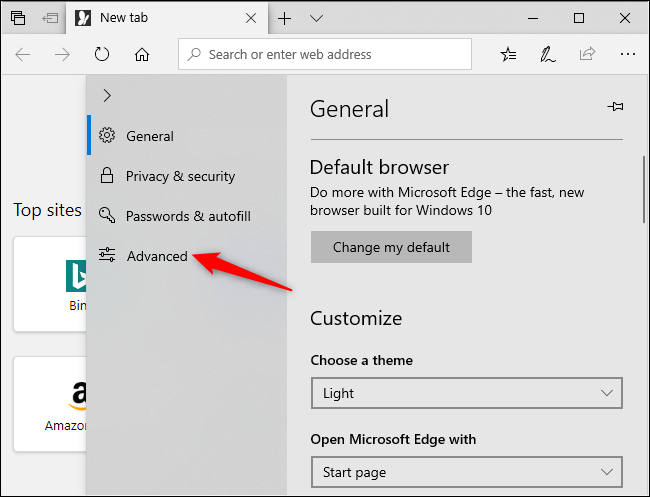
Task: Click the set tabs aside icon
Action: click(50, 18)
